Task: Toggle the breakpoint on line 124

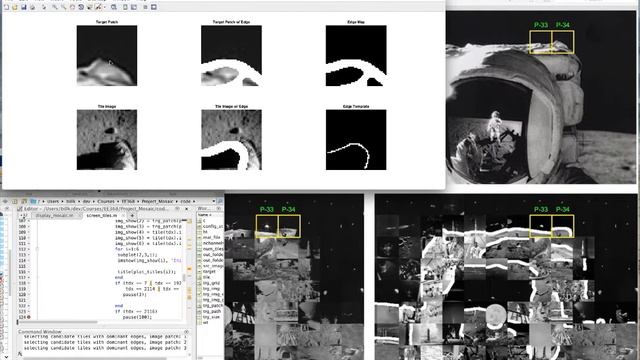Action: [29, 317]
